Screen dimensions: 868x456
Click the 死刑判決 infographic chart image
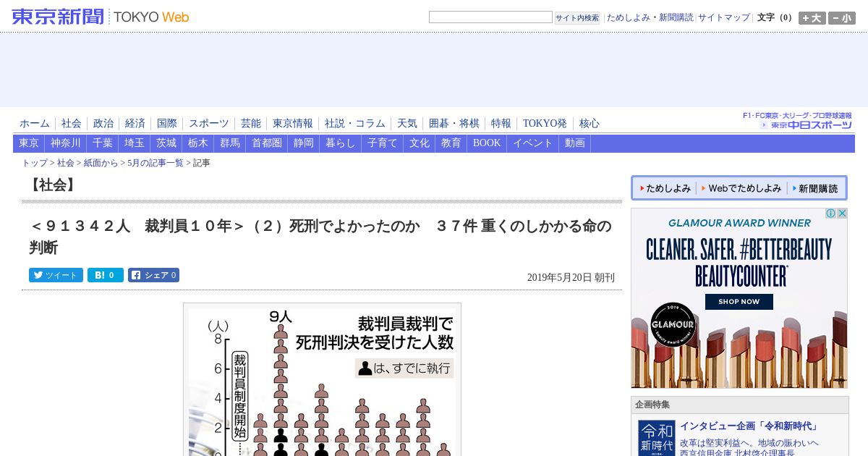[x=322, y=380]
